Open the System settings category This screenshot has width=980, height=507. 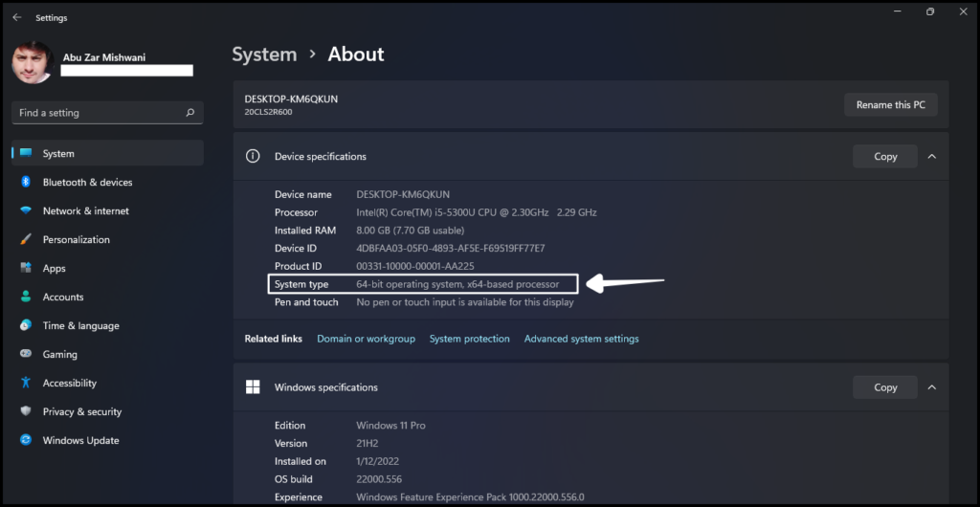click(107, 153)
